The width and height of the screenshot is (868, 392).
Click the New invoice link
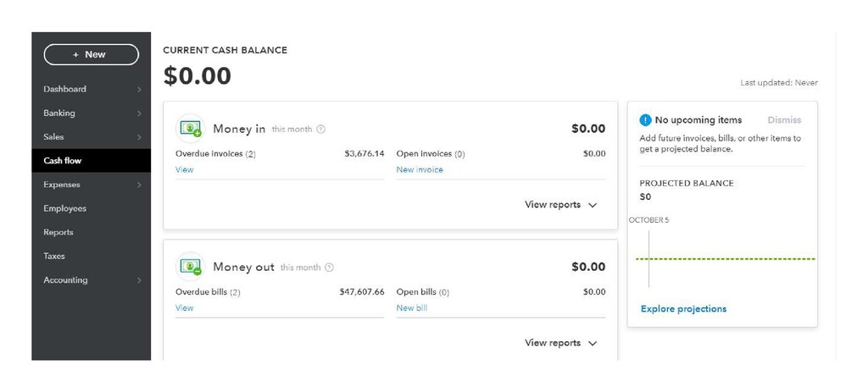420,169
